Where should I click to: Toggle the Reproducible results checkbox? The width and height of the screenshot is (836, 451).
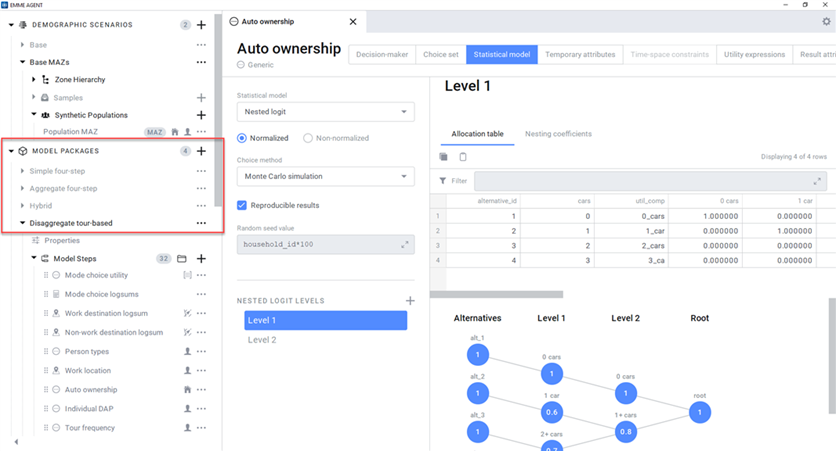(242, 205)
